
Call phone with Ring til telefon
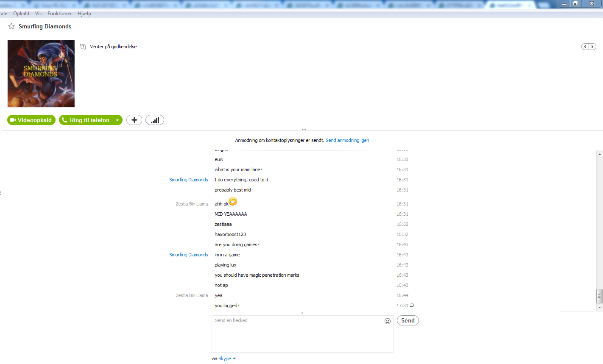[86, 120]
